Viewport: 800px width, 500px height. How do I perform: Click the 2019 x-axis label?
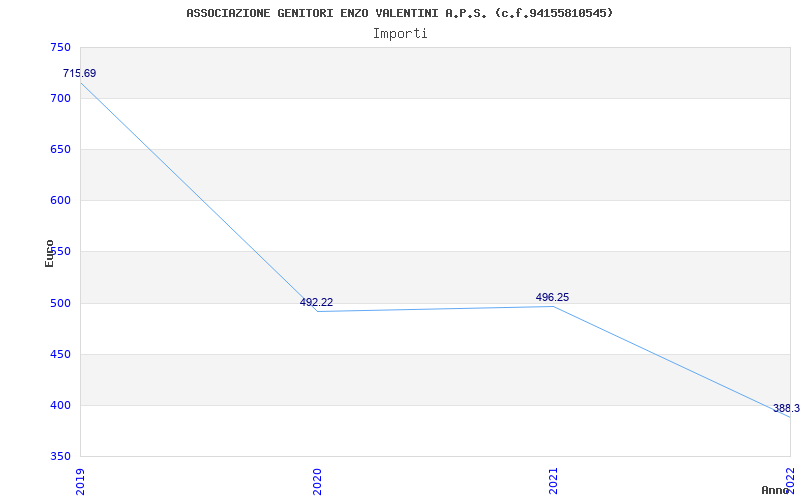80,481
